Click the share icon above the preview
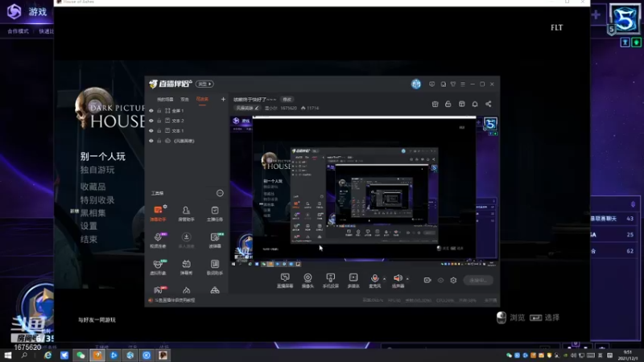644x362 pixels. (x=489, y=105)
